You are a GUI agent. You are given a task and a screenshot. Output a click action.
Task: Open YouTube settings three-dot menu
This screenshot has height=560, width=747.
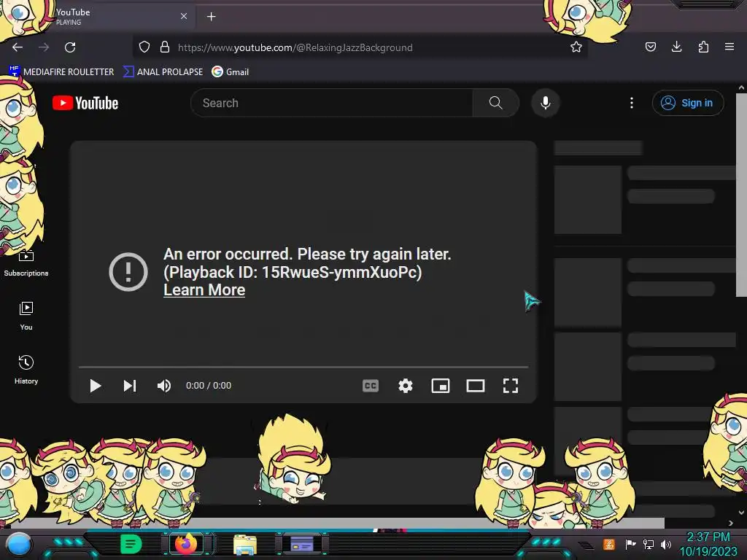(632, 103)
